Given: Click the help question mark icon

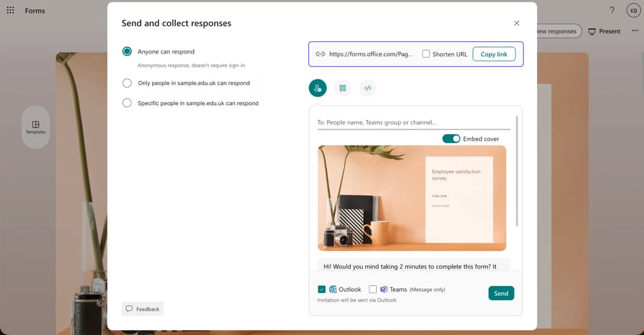Looking at the screenshot, I should pyautogui.click(x=612, y=11).
